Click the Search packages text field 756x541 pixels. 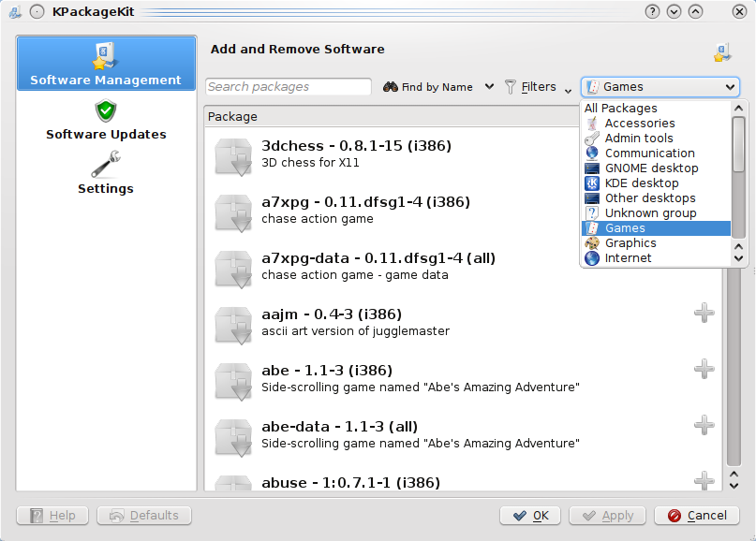pos(289,87)
